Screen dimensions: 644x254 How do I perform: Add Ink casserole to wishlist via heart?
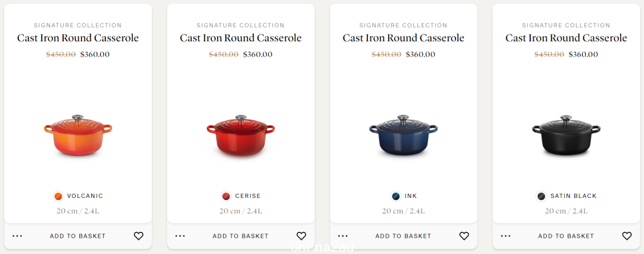tap(464, 236)
